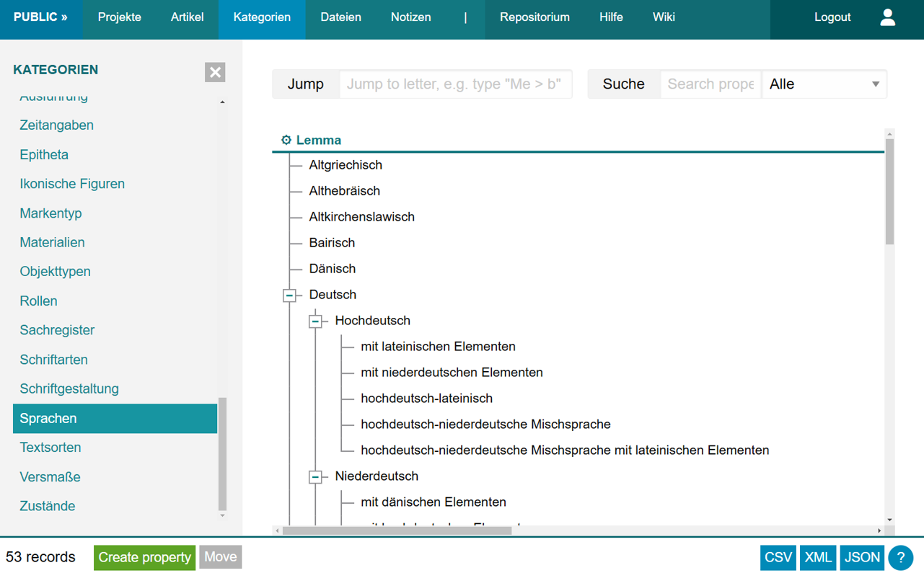This screenshot has width=924, height=573.
Task: Collapse the Niederdeutsch branch
Action: 315,476
